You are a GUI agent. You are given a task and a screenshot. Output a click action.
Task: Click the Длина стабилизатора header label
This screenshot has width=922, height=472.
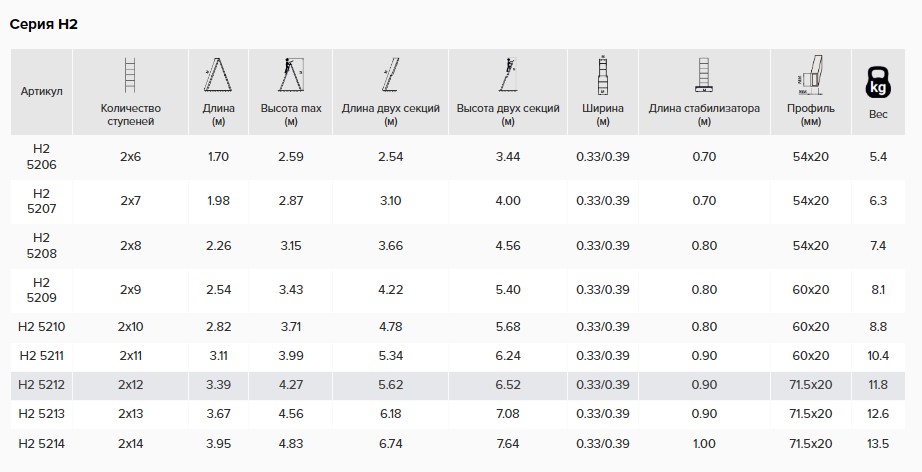point(704,115)
